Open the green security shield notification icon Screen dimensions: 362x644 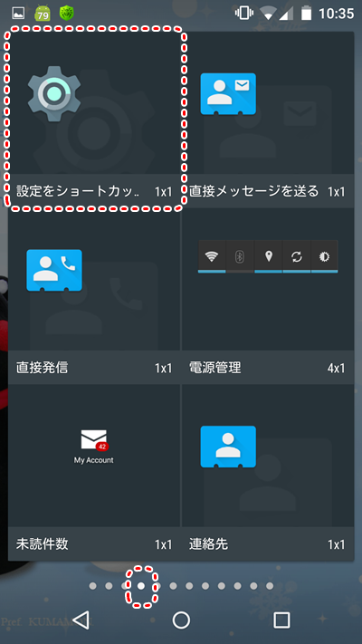[x=66, y=14]
